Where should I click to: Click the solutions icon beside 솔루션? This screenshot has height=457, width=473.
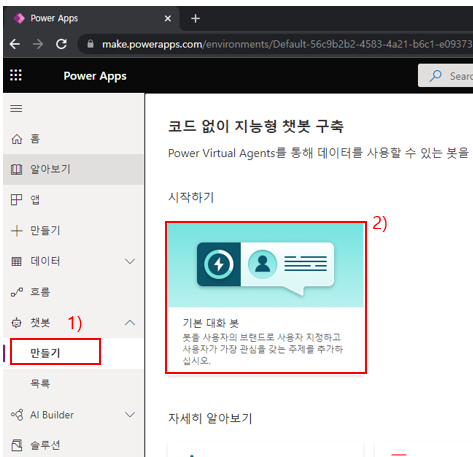point(17,445)
